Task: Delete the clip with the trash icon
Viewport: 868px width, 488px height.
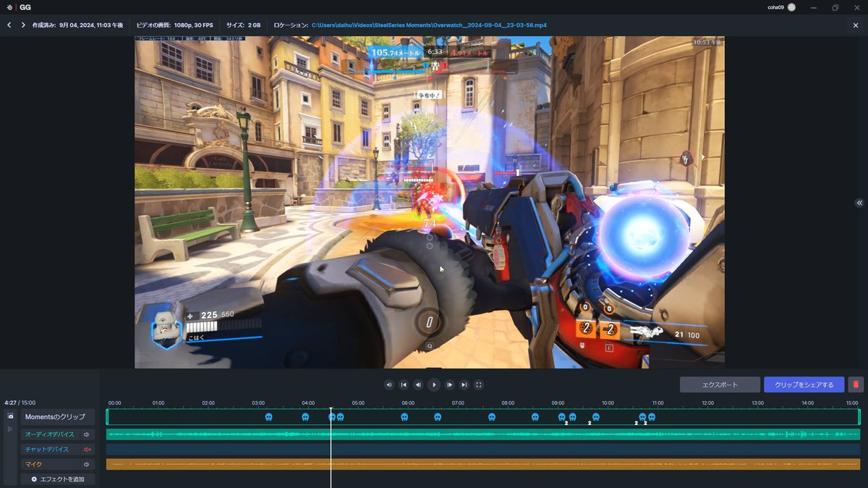Action: coord(856,384)
